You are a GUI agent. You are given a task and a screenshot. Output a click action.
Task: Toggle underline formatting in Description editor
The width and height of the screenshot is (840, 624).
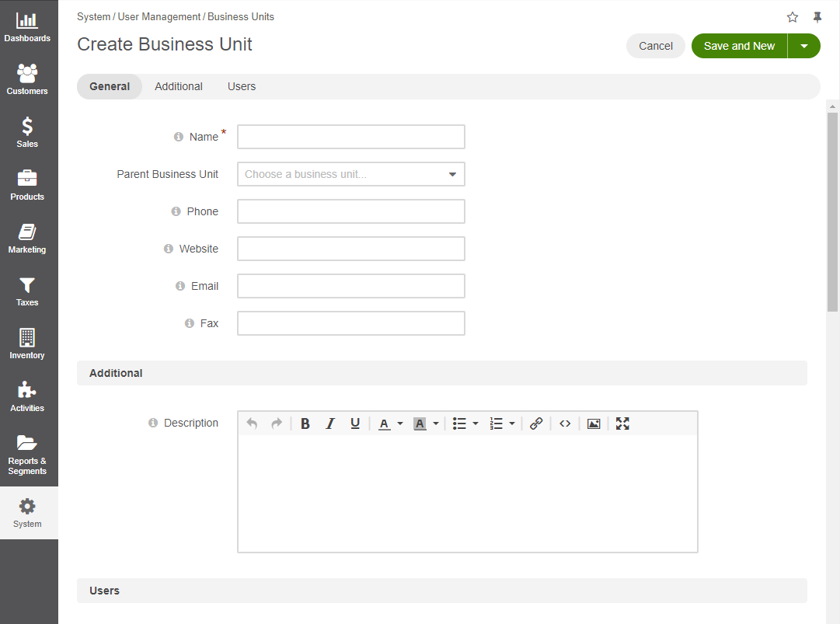tap(354, 424)
